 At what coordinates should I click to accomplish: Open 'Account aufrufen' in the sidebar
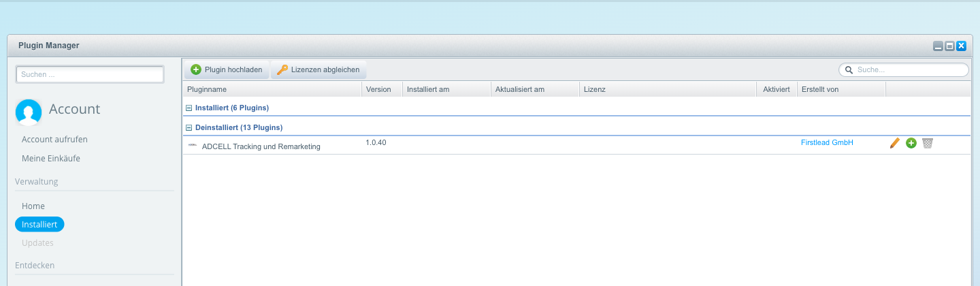coord(54,139)
